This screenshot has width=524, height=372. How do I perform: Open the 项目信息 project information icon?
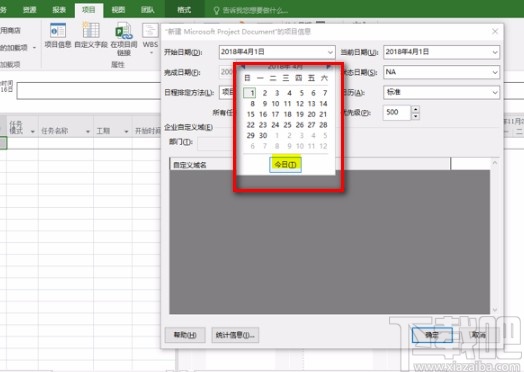(x=58, y=35)
